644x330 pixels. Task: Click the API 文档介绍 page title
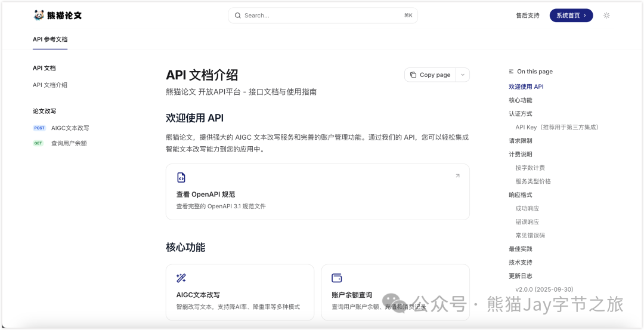(202, 75)
